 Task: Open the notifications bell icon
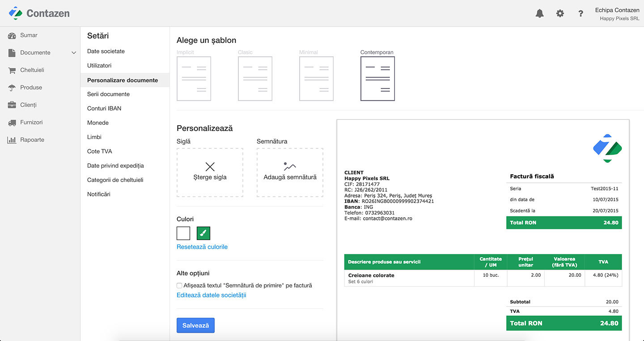(540, 13)
